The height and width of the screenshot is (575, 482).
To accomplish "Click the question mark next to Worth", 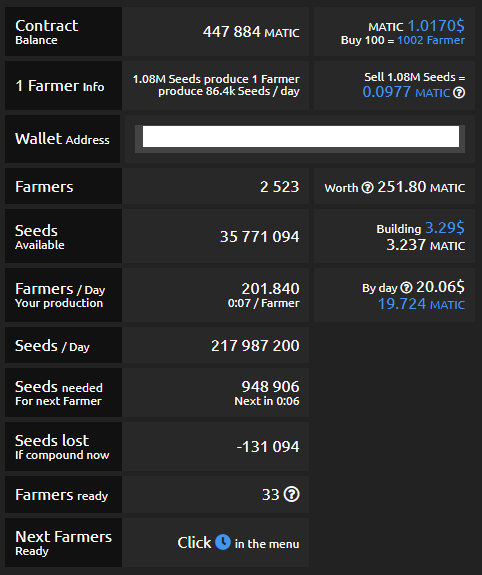I will click(x=367, y=188).
